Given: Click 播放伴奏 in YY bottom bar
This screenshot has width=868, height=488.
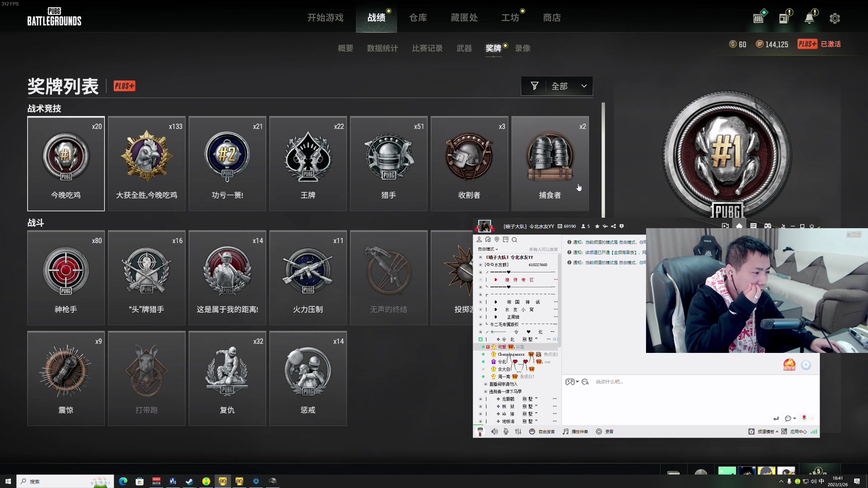Looking at the screenshot, I should click(575, 432).
